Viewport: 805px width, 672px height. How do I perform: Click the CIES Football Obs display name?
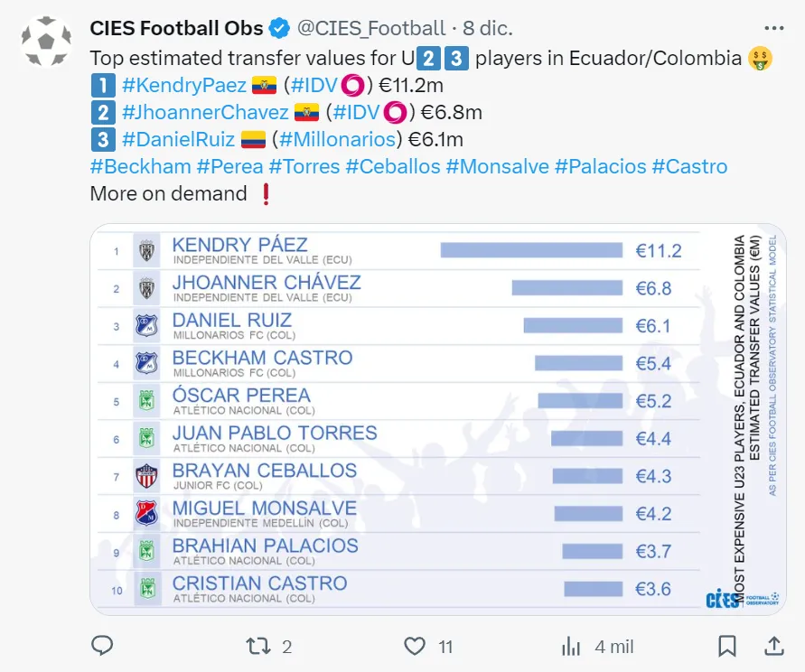[x=176, y=29]
